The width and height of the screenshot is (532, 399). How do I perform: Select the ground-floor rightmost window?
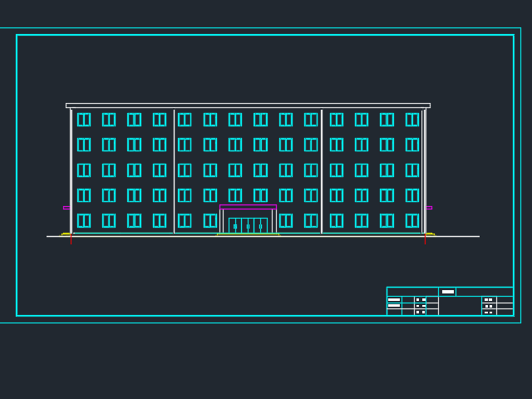(x=412, y=221)
